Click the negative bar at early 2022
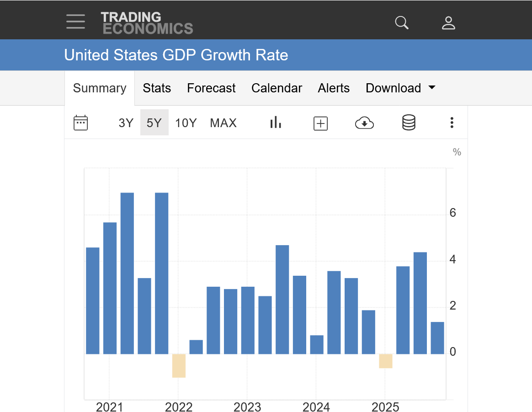The image size is (532, 412). [179, 366]
